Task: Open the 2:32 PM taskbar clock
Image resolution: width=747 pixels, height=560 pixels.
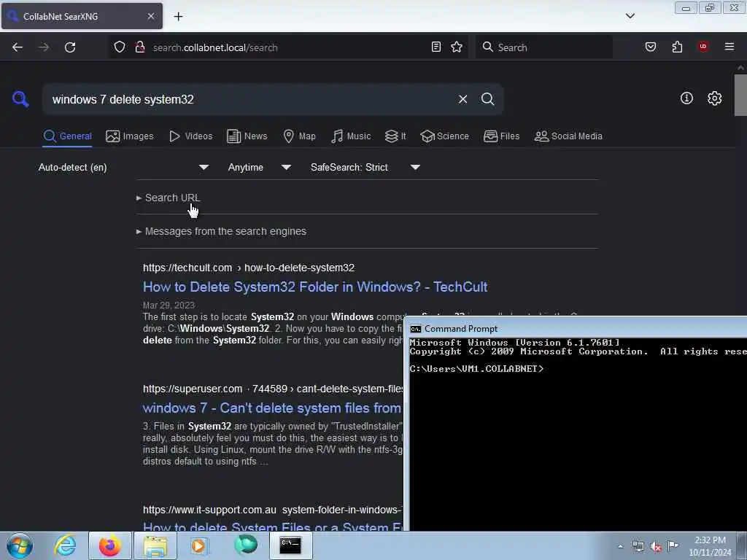Action: [710, 546]
